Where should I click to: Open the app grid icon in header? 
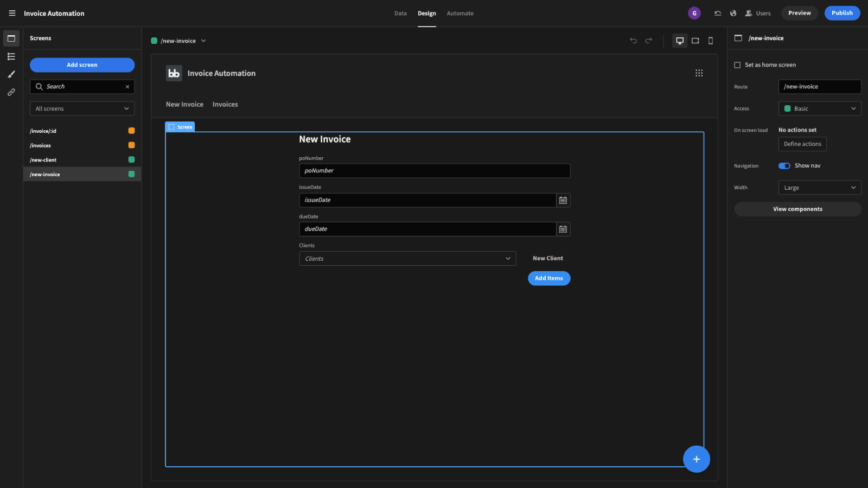(699, 73)
